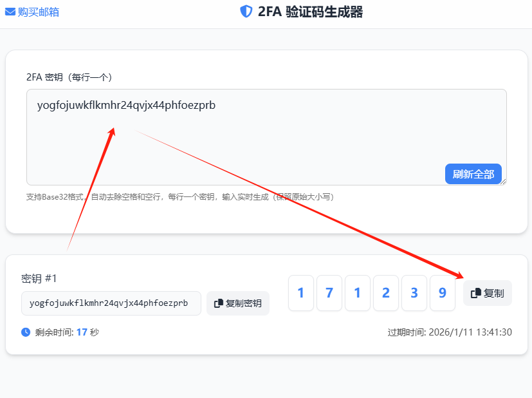Click the digit 3 code box
The image size is (532, 398).
pos(414,293)
